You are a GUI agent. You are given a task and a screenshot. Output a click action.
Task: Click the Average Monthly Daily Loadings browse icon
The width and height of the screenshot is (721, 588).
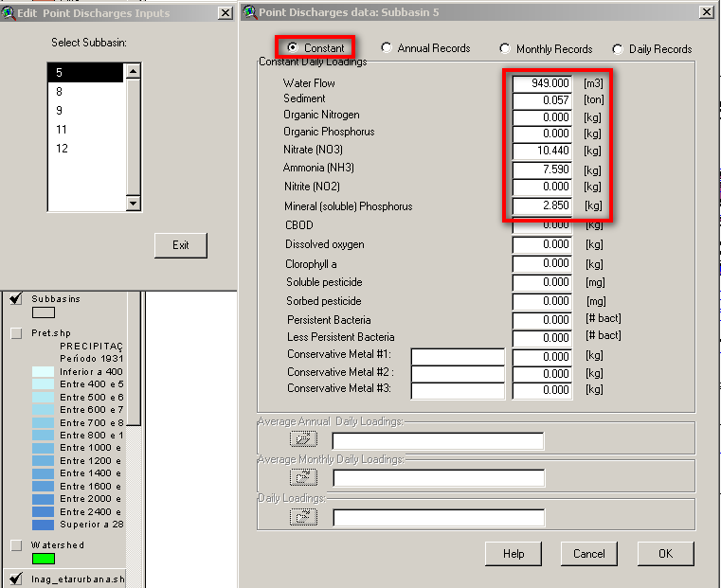pos(303,478)
